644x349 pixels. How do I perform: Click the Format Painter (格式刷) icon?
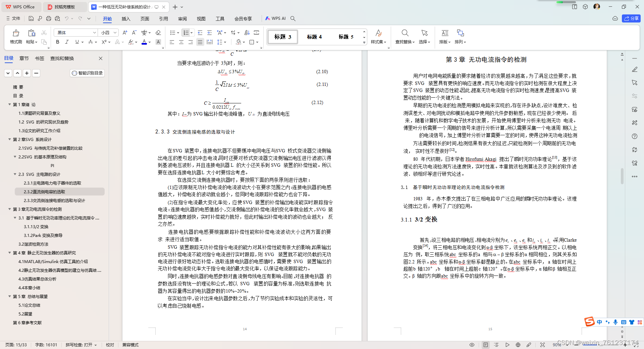click(x=16, y=33)
